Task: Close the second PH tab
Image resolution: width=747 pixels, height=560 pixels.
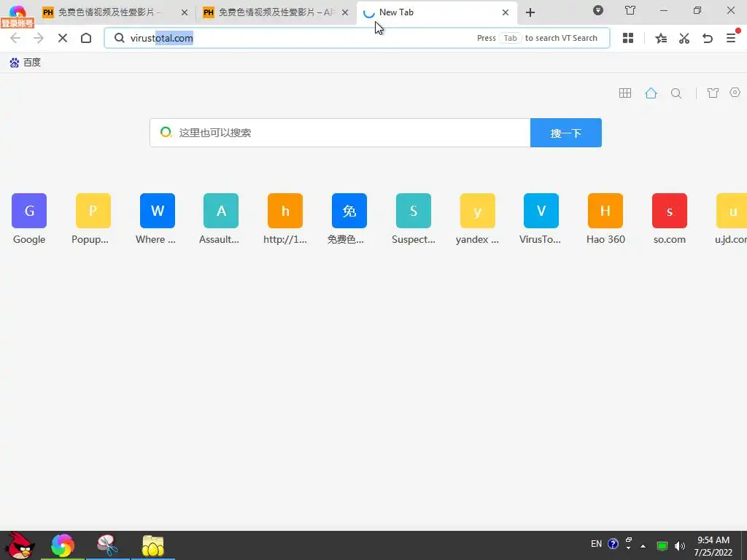Action: (345, 12)
